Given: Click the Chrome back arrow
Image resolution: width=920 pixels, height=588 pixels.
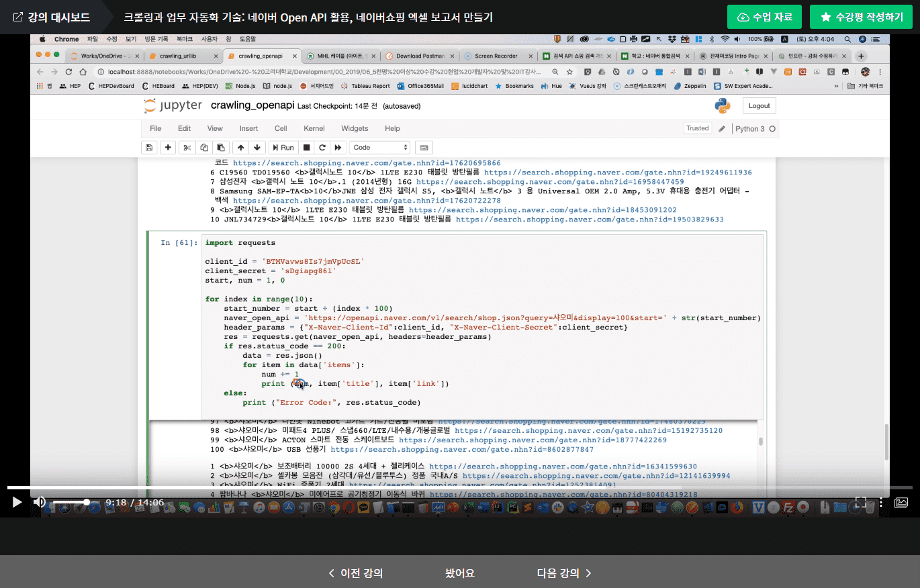Looking at the screenshot, I should pos(39,71).
